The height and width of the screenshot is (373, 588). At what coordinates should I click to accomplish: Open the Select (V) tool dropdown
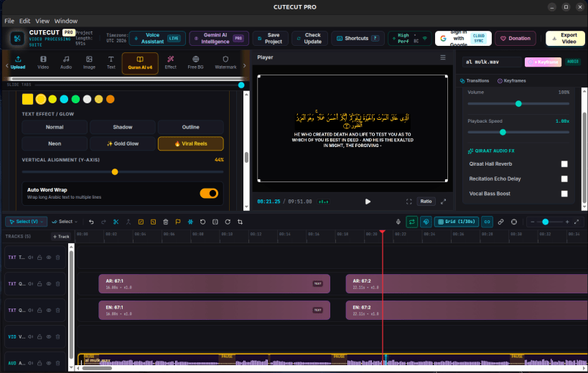coord(27,222)
